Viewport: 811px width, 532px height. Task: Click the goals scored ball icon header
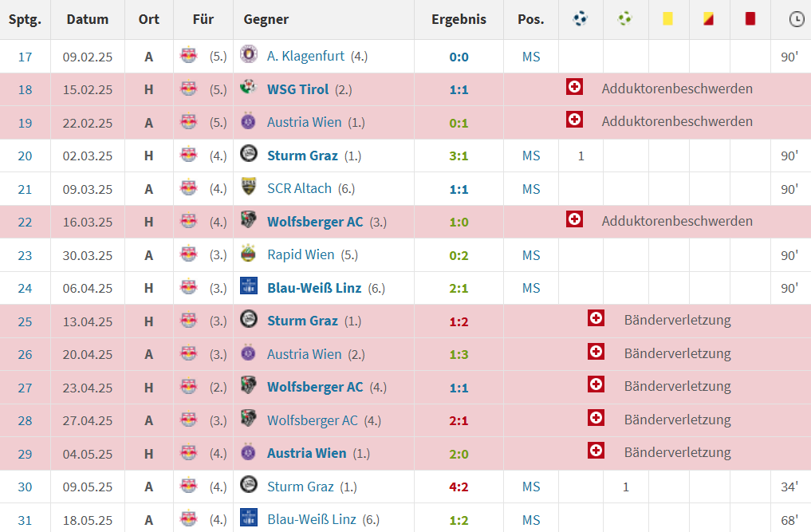581,19
